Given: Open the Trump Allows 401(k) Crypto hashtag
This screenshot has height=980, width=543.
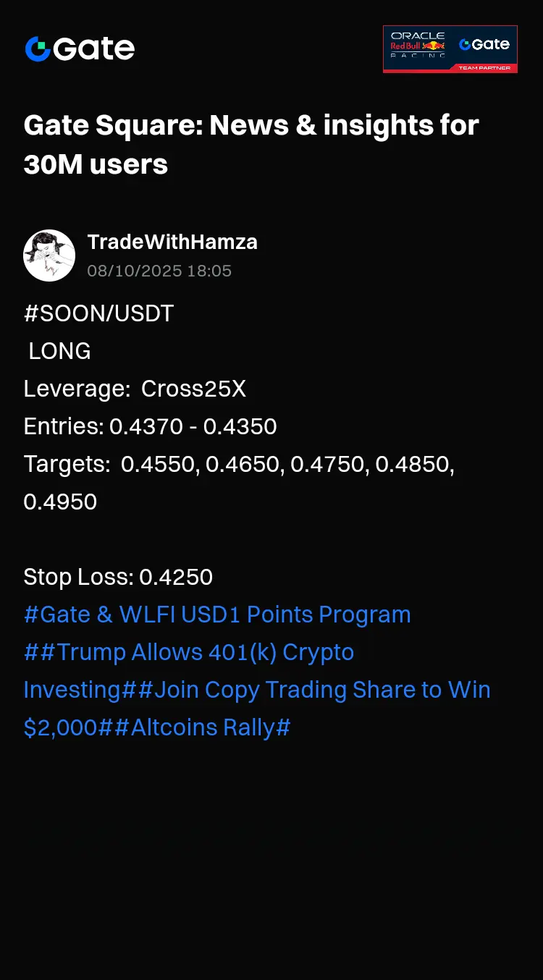Looking at the screenshot, I should 189,671.
